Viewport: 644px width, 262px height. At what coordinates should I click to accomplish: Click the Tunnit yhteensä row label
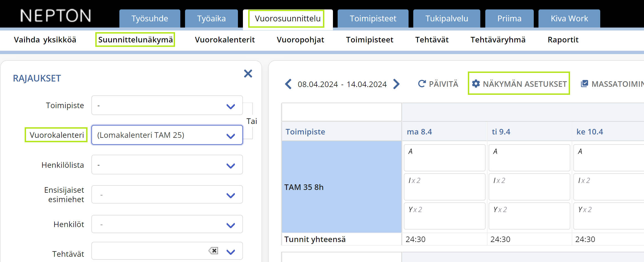point(315,239)
